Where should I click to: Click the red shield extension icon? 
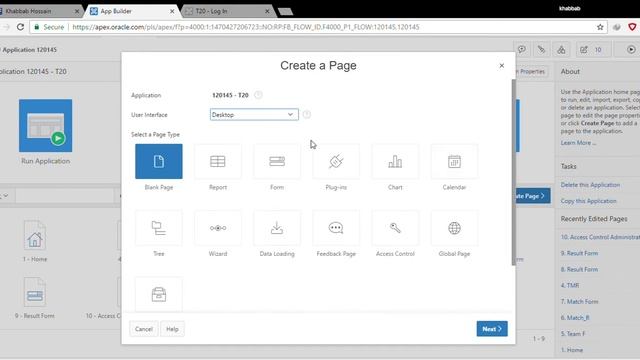click(632, 27)
